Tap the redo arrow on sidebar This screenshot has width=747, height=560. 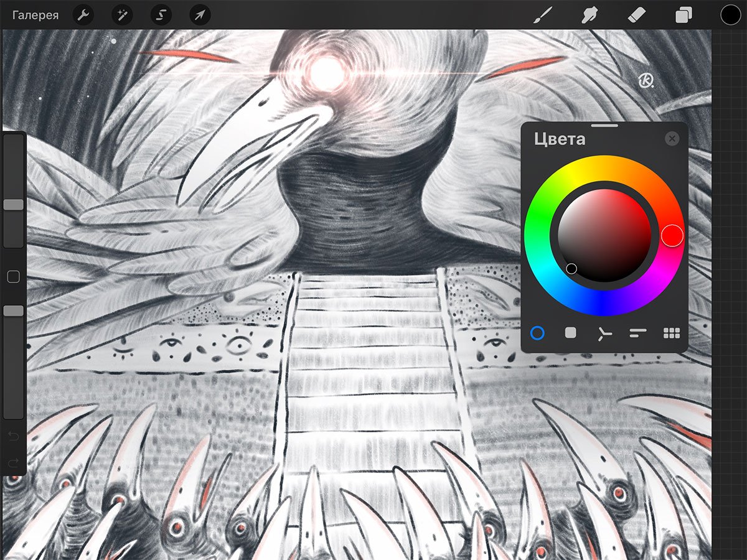pyautogui.click(x=13, y=462)
